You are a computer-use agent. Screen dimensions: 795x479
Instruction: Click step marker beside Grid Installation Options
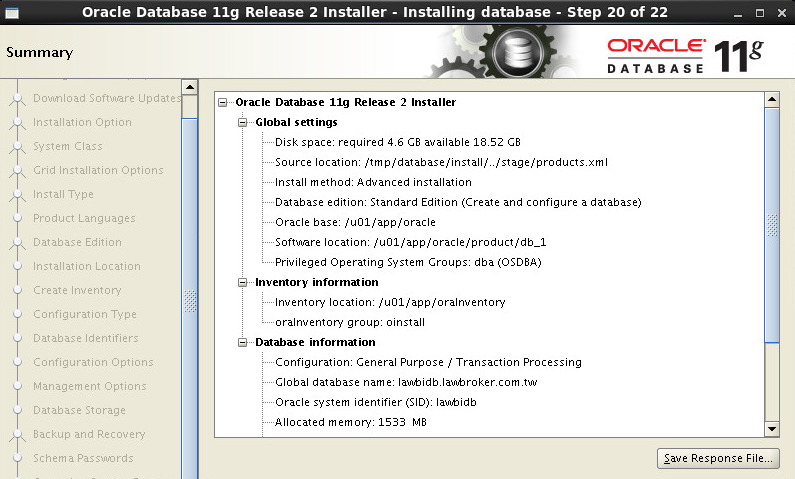point(18,170)
